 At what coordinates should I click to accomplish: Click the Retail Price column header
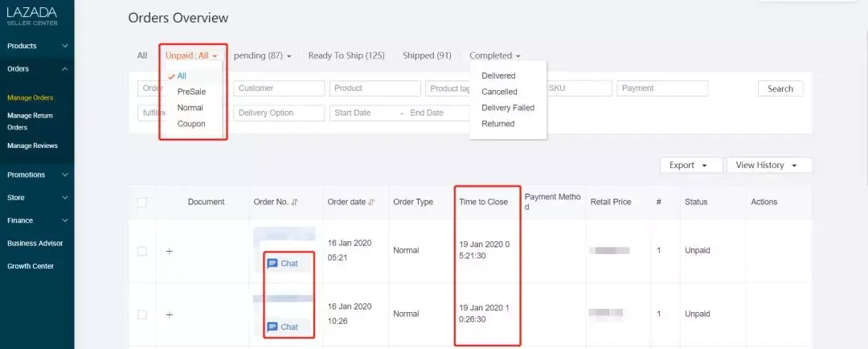611,202
